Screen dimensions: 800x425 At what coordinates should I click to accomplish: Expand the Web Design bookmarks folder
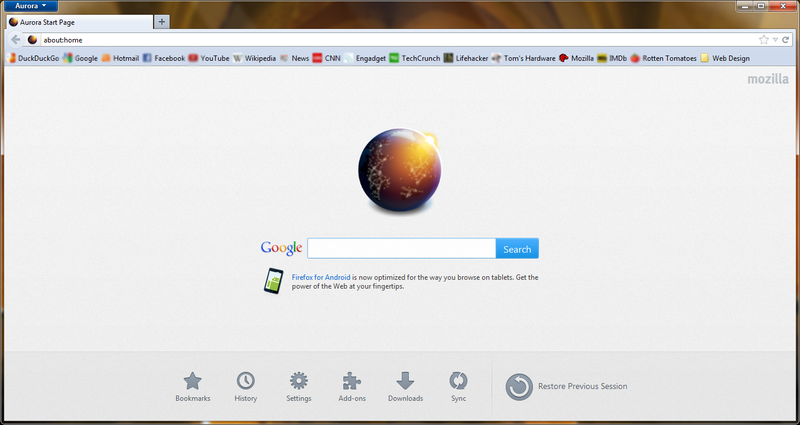[x=725, y=58]
